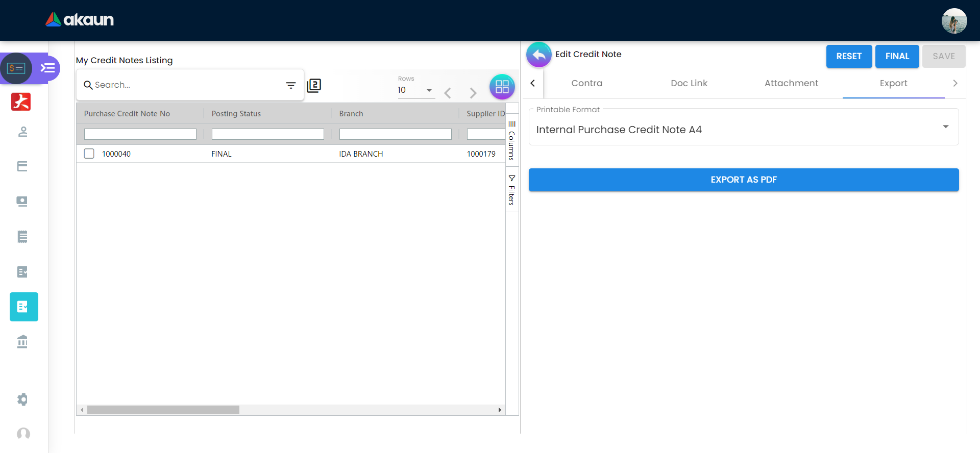
Task: Open the Rows per page dropdown
Action: click(x=415, y=90)
